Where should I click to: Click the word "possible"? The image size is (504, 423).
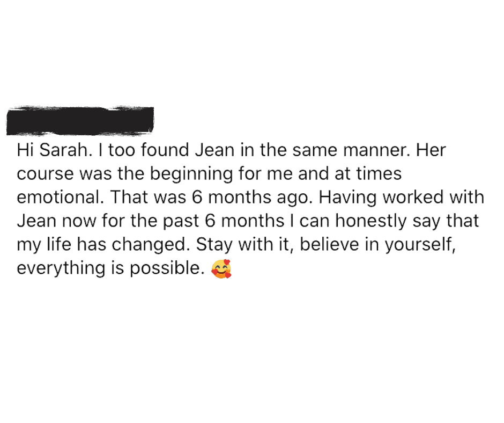(167, 268)
